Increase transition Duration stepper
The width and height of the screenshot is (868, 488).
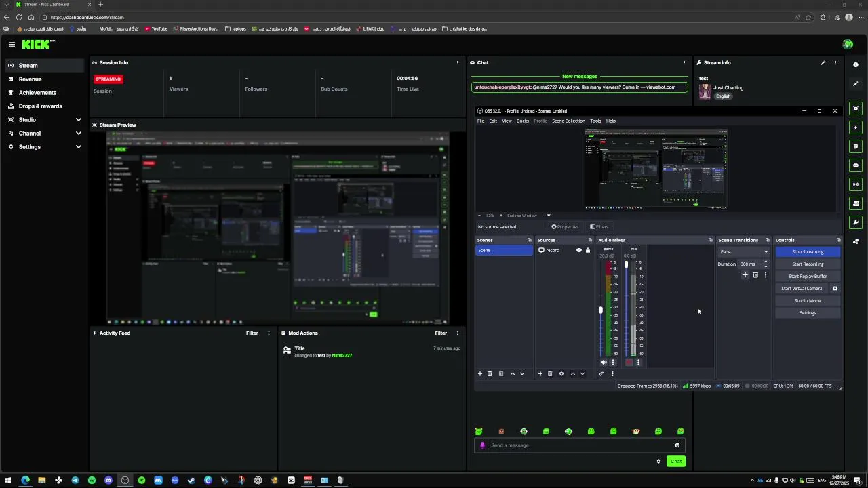[x=766, y=262]
